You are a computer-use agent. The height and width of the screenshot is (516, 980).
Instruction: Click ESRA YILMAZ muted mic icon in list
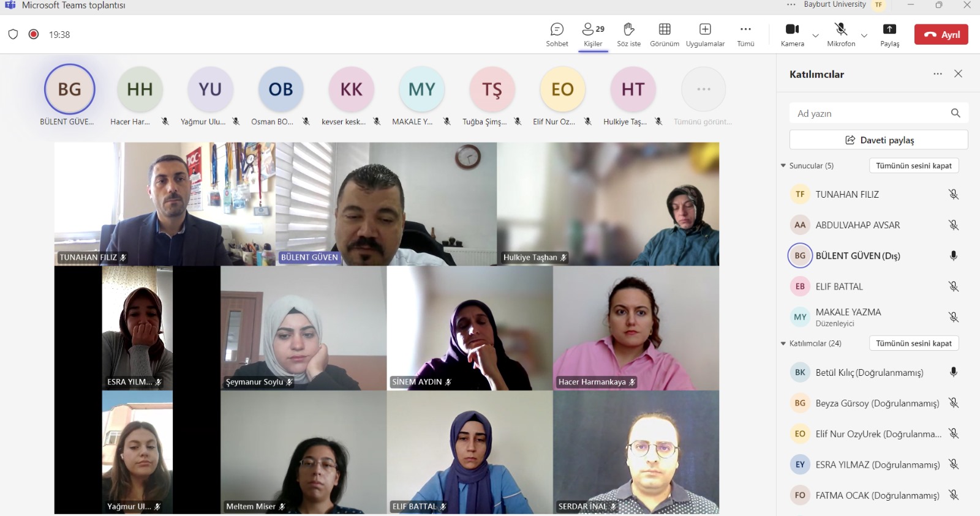pos(953,464)
